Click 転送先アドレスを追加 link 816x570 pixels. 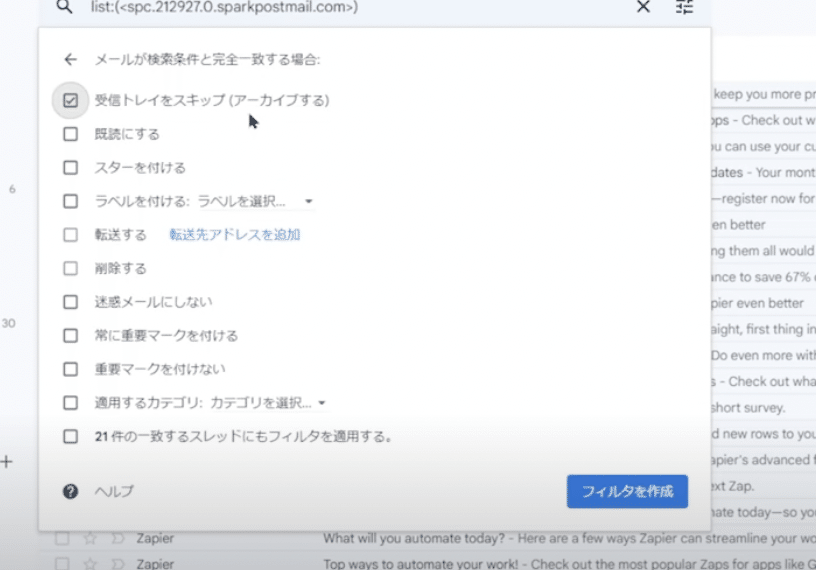pos(235,235)
